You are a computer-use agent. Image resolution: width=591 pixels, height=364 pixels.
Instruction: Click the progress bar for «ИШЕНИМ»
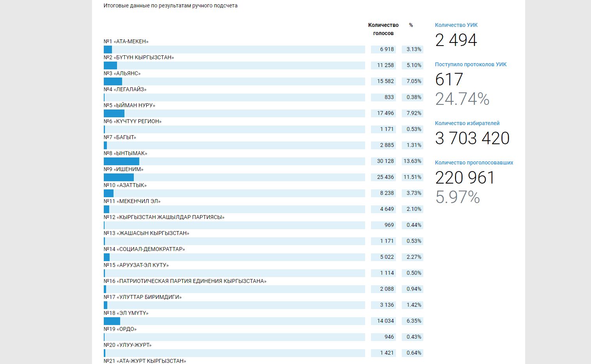pyautogui.click(x=234, y=177)
